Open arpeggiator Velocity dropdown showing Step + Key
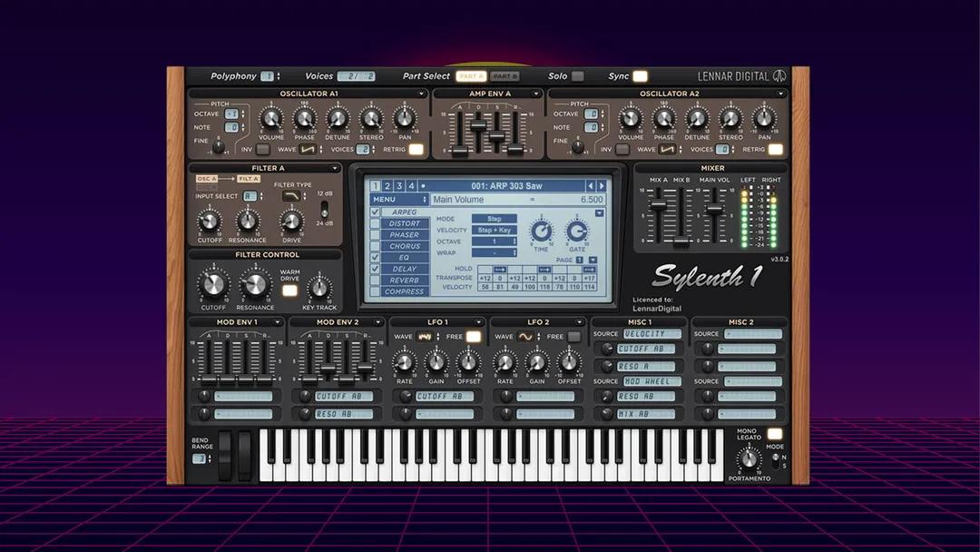Viewport: 980px width, 552px height. (x=495, y=230)
